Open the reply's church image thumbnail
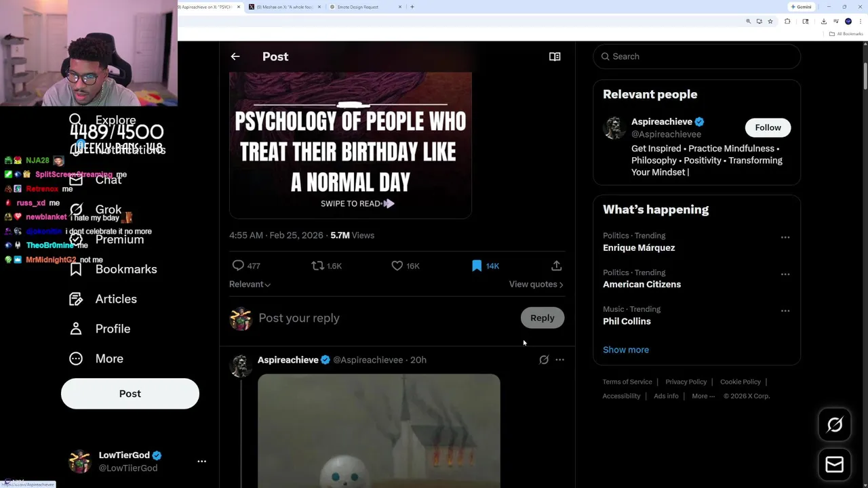The image size is (868, 488). point(379,430)
